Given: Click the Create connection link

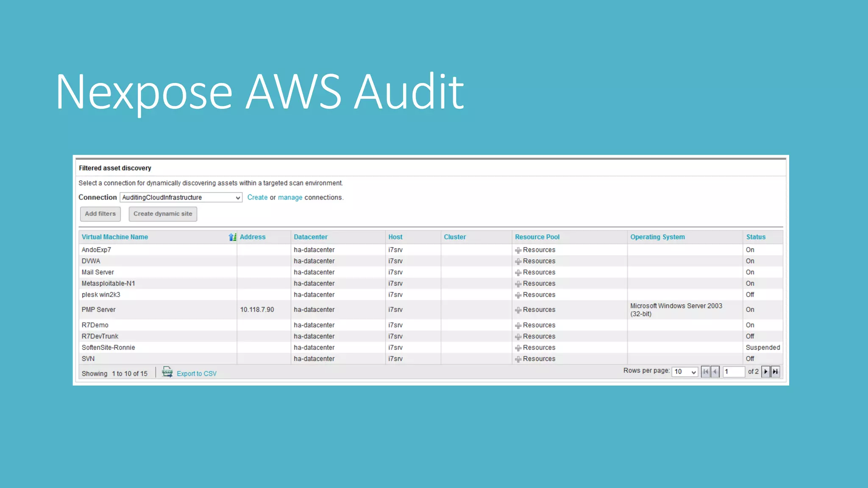Looking at the screenshot, I should coord(257,197).
